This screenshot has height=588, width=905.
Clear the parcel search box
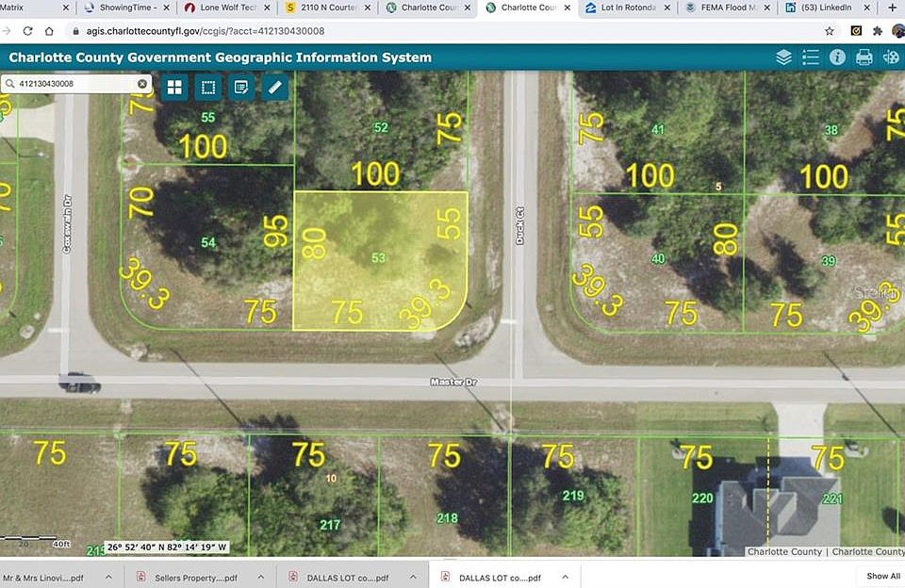(x=142, y=84)
